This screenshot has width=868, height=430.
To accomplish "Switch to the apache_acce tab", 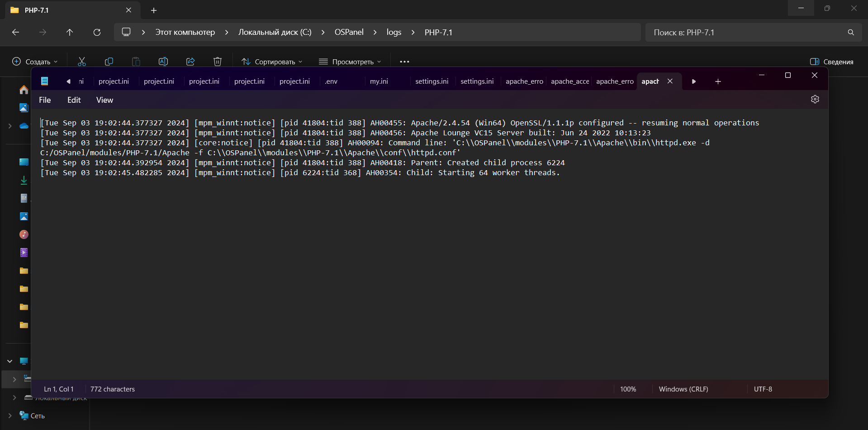I will [569, 81].
